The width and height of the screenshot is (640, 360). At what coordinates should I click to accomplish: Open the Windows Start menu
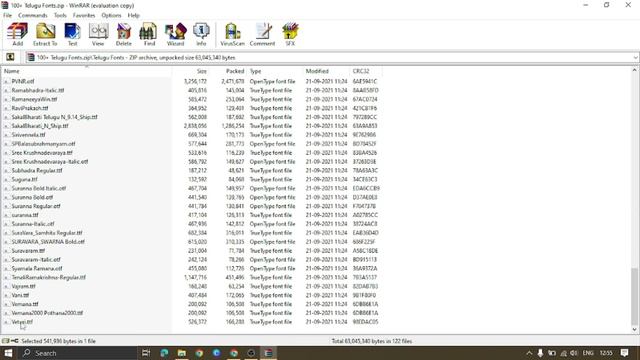tap(8, 353)
